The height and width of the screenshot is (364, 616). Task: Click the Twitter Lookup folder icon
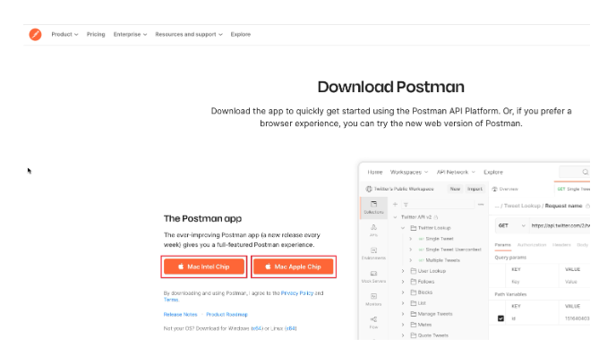pos(414,228)
